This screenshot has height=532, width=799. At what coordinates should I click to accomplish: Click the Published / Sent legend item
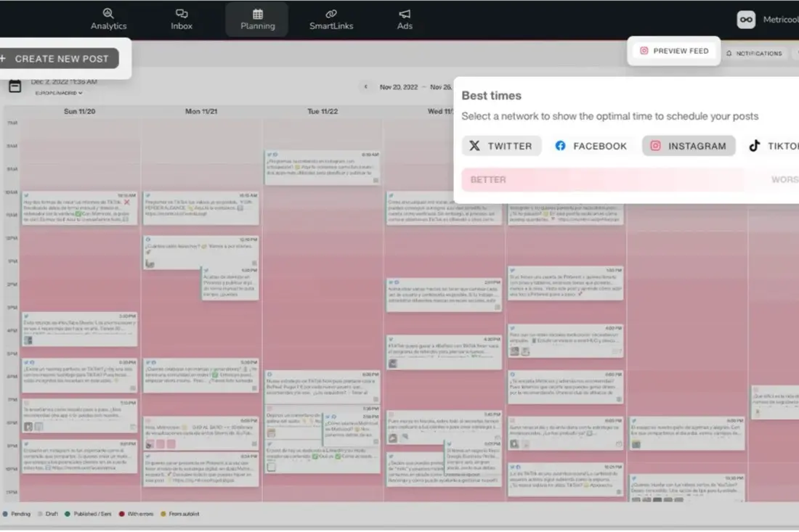(88, 514)
